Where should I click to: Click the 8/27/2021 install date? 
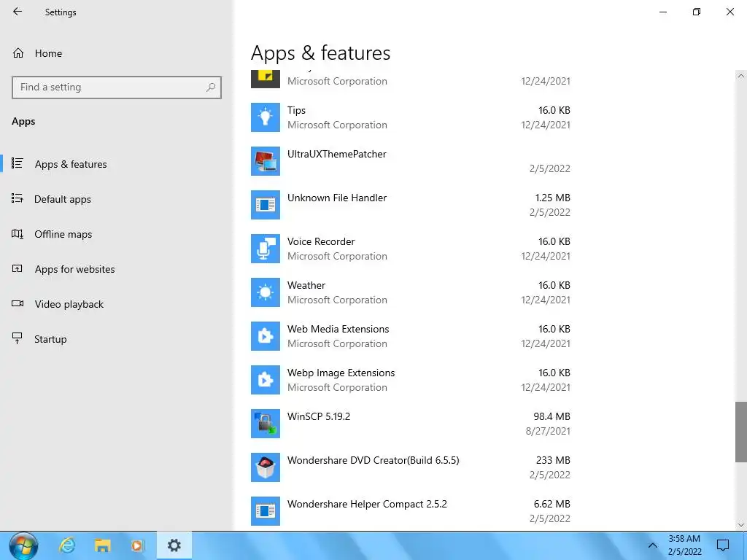pos(548,431)
